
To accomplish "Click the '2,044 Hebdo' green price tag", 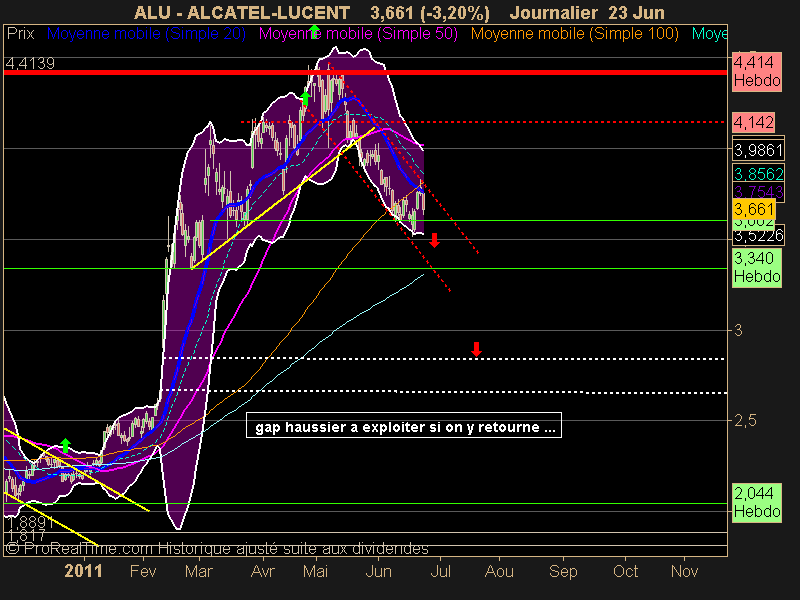I will 757,502.
